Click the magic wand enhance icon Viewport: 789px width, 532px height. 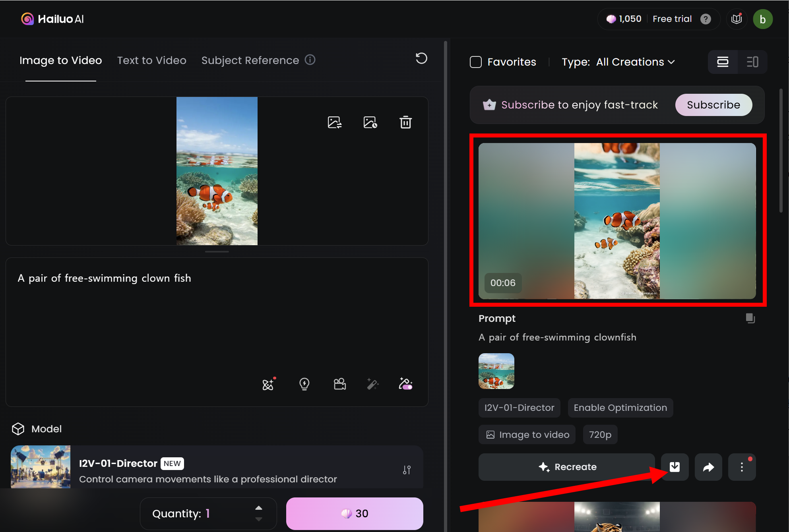pos(372,384)
